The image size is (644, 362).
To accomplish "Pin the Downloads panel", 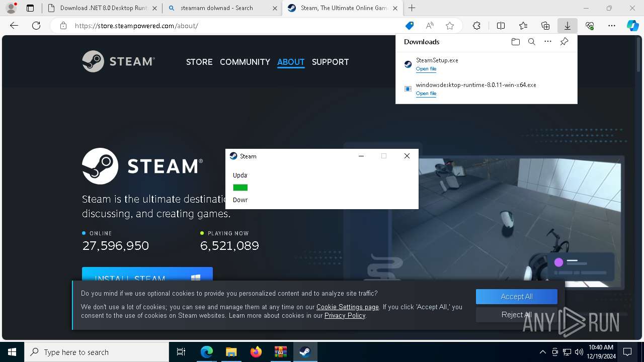I will (x=564, y=42).
